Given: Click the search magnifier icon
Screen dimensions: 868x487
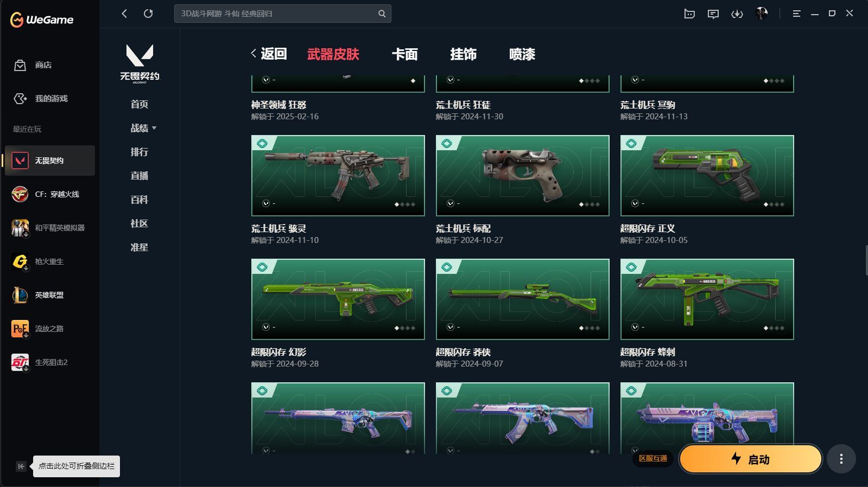Looking at the screenshot, I should point(382,14).
